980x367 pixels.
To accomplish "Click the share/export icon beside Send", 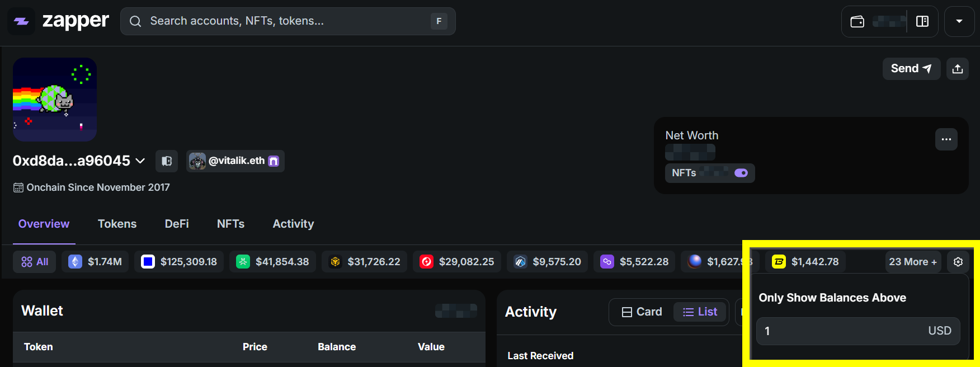I will tap(957, 69).
